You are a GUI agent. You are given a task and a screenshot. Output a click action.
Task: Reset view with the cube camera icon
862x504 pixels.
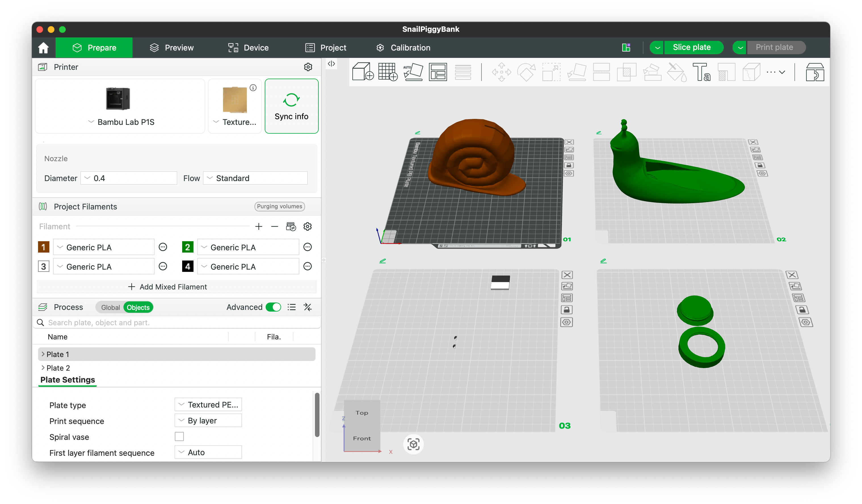coord(413,444)
